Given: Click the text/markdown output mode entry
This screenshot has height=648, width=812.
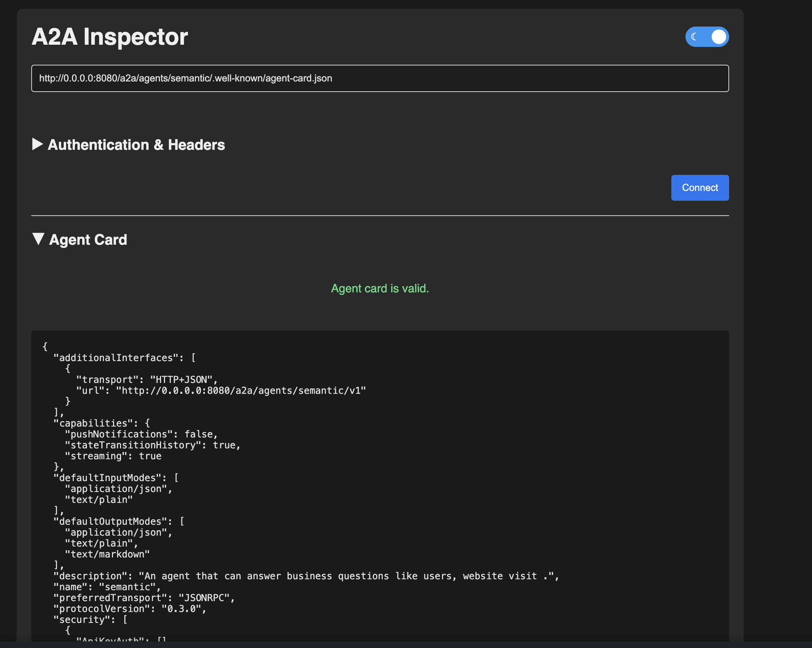Looking at the screenshot, I should point(107,554).
